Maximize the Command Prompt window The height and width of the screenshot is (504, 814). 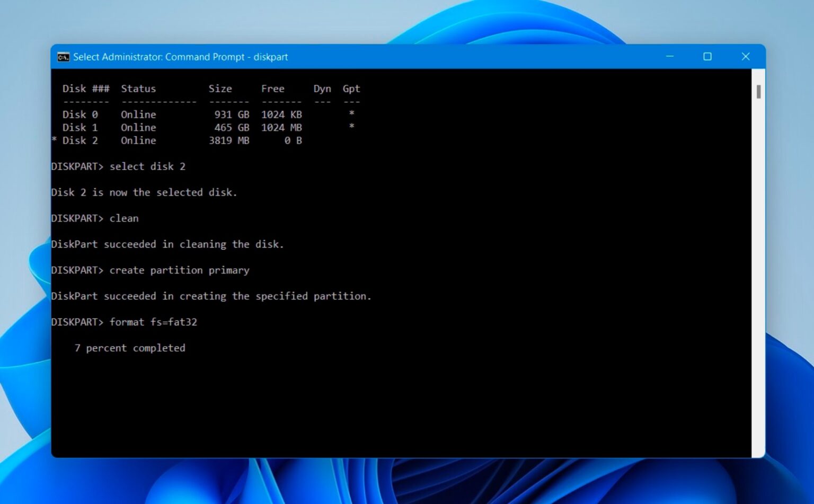(707, 56)
